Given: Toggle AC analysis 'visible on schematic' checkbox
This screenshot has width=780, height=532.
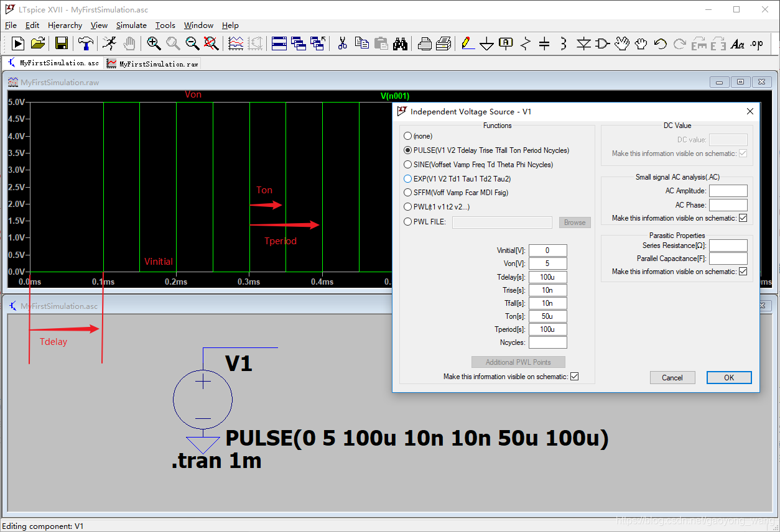Looking at the screenshot, I should [x=743, y=218].
